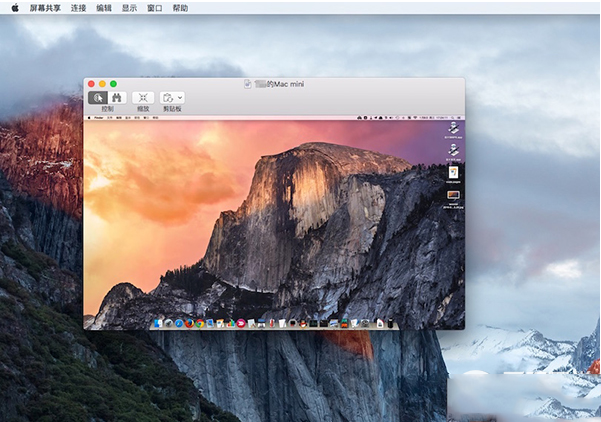601x422 pixels.
Task: Open the 屏幕共享 menu
Action: click(x=45, y=8)
